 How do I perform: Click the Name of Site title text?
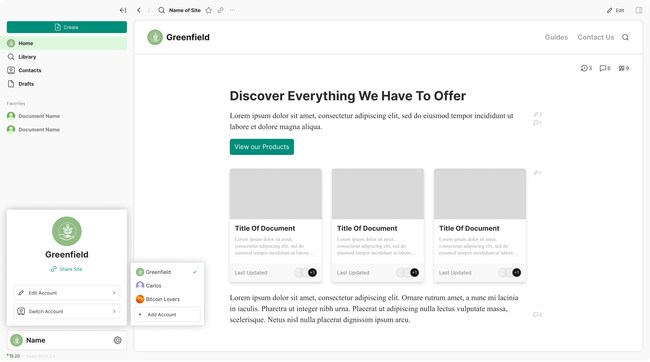tap(184, 10)
